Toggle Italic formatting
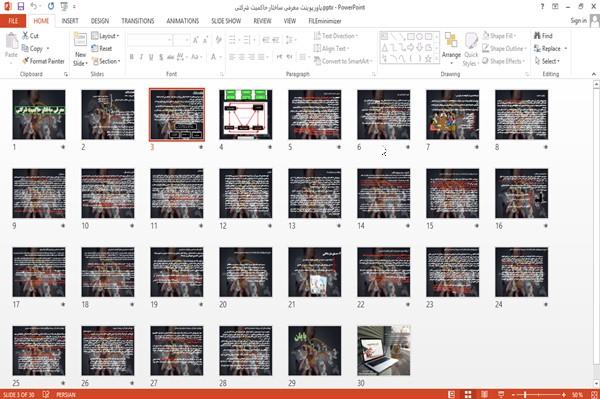This screenshot has height=399, width=600. 141,57
